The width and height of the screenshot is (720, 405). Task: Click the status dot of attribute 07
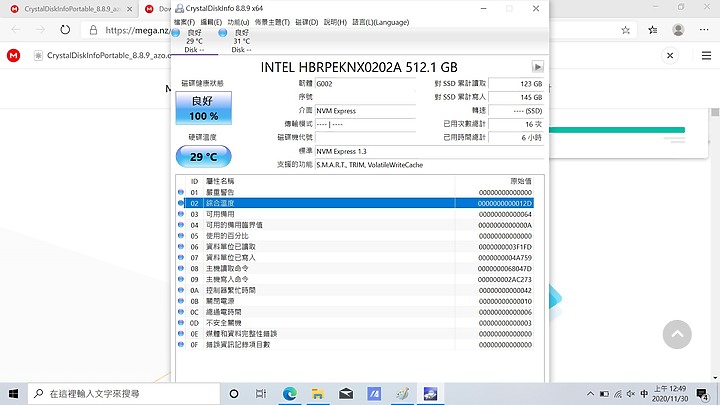point(180,258)
